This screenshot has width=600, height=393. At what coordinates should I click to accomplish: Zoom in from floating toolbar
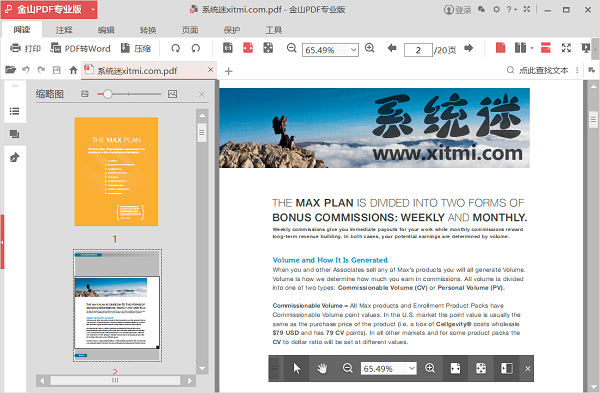[430, 368]
